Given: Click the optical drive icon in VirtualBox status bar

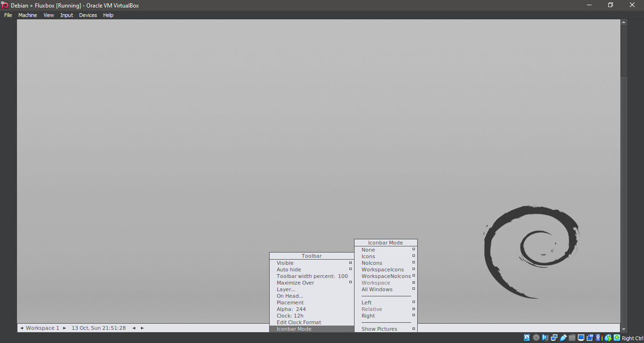Looking at the screenshot, I should (x=536, y=337).
